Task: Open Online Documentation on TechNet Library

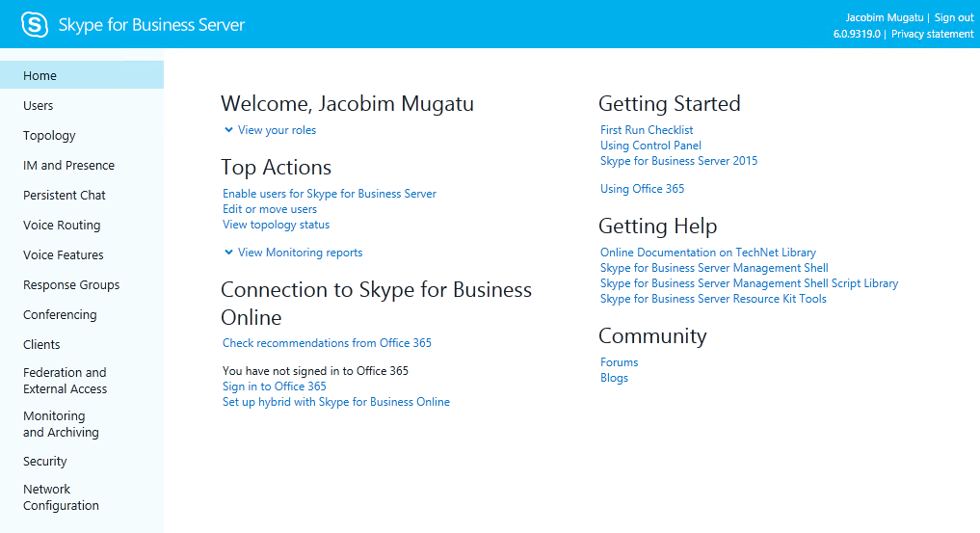Action: (708, 253)
